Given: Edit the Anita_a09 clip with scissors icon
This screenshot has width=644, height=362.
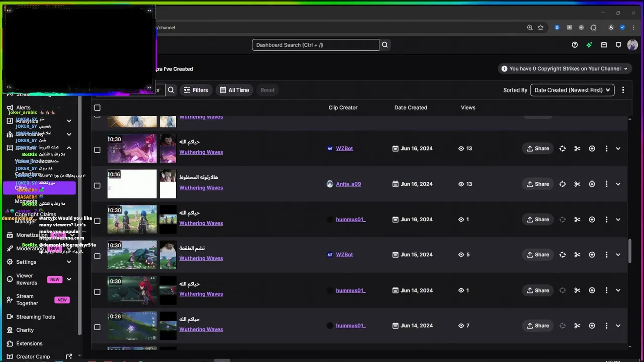Looking at the screenshot, I should pos(577,184).
